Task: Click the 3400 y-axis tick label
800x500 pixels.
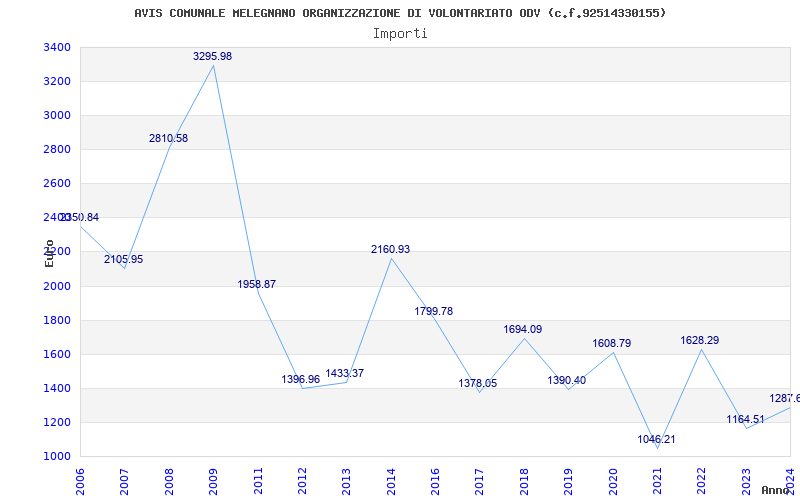Action: point(57,47)
